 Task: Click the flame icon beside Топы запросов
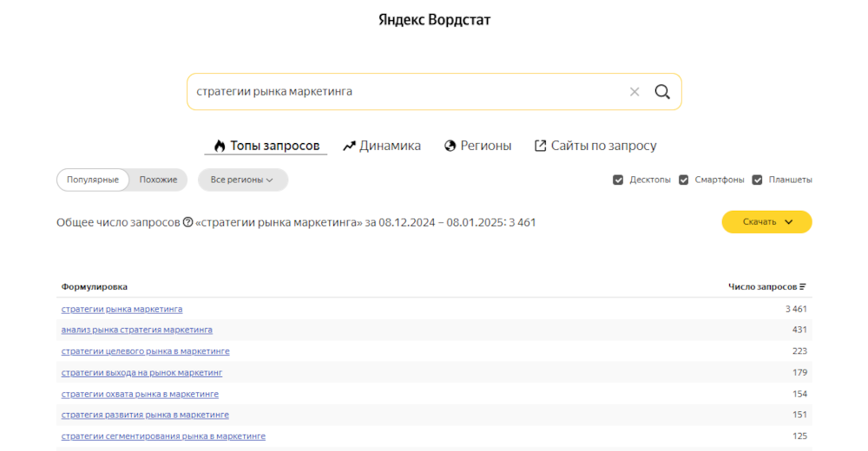(220, 146)
